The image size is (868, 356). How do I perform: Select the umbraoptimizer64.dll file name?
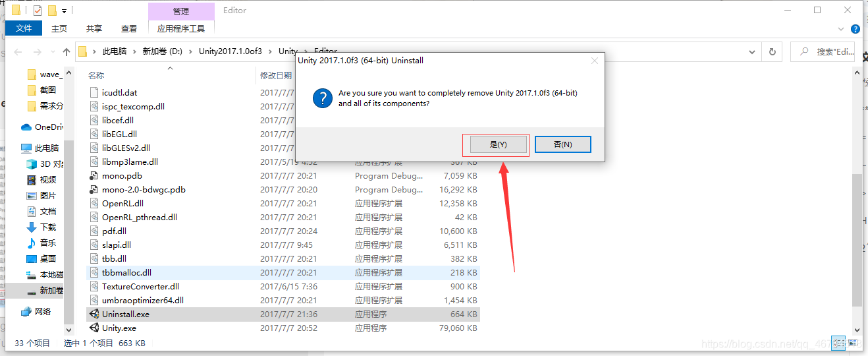[x=142, y=301]
